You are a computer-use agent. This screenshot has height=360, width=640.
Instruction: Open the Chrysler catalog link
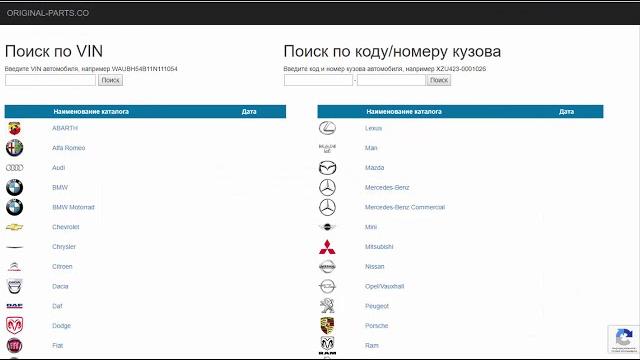coord(64,247)
